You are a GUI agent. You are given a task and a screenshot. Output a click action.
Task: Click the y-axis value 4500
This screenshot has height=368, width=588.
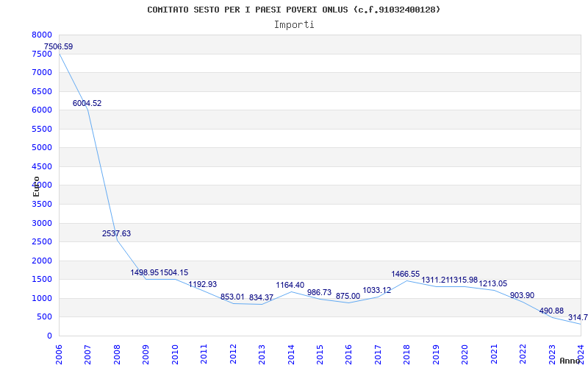click(x=42, y=166)
